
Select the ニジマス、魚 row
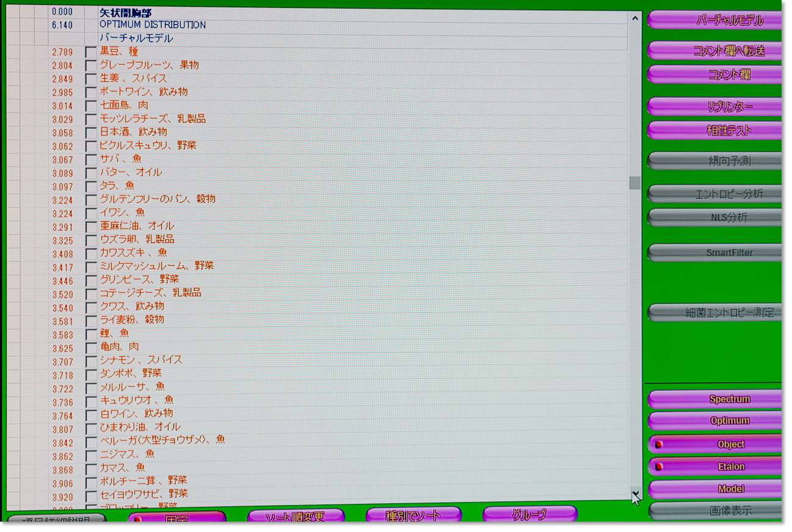point(127,454)
